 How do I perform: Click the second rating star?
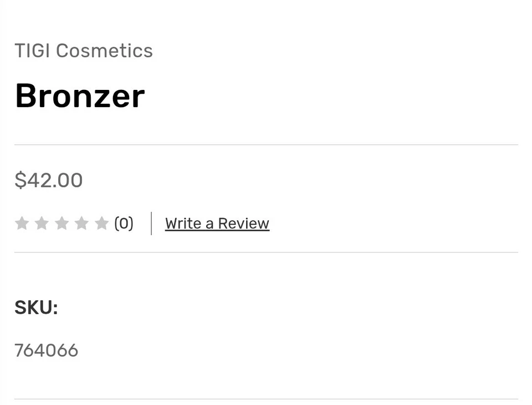[42, 224]
